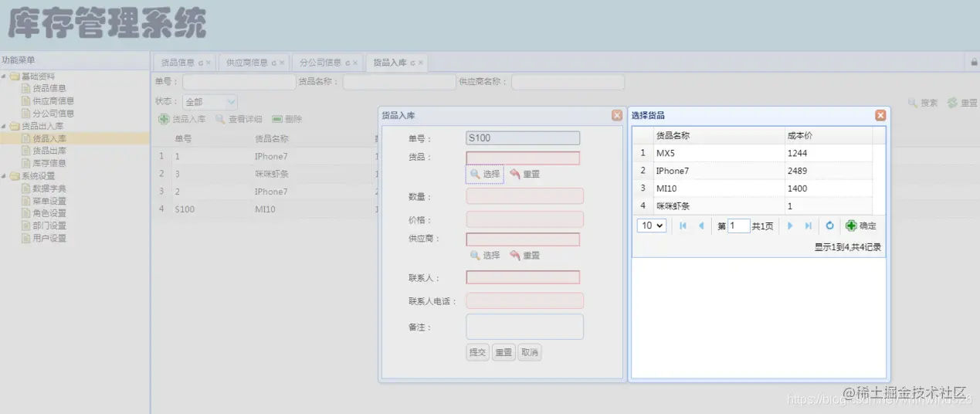980x414 pixels.
Task: Click the 重置 button beside 提交
Action: [x=504, y=352]
